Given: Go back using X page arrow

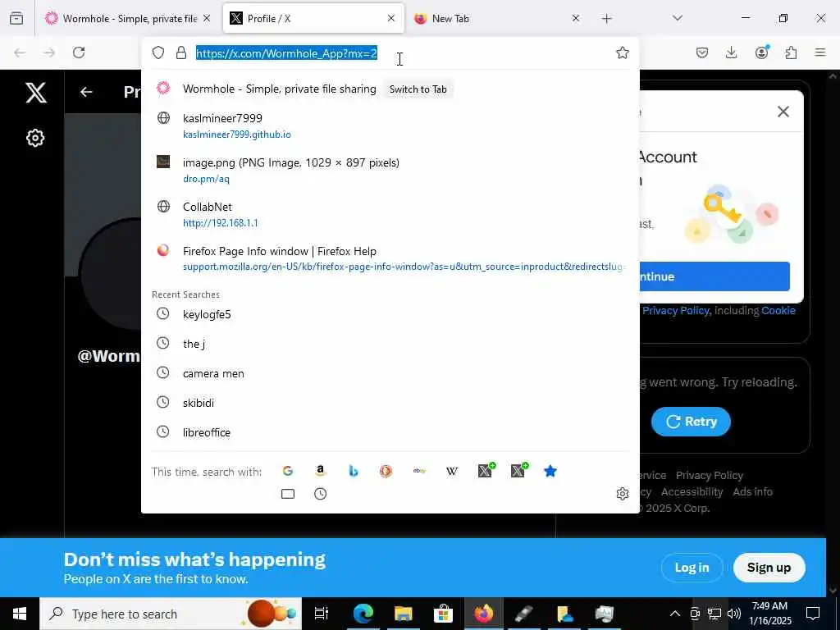Looking at the screenshot, I should pyautogui.click(x=86, y=92).
